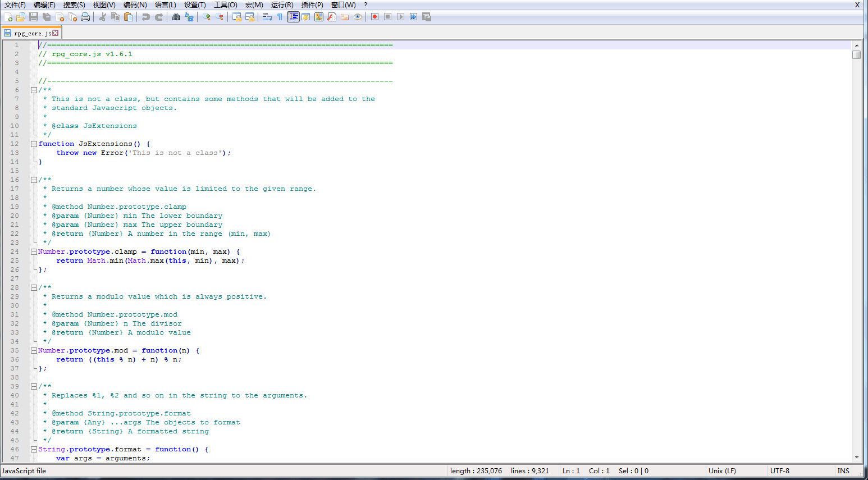Print the document using printer icon

85,17
